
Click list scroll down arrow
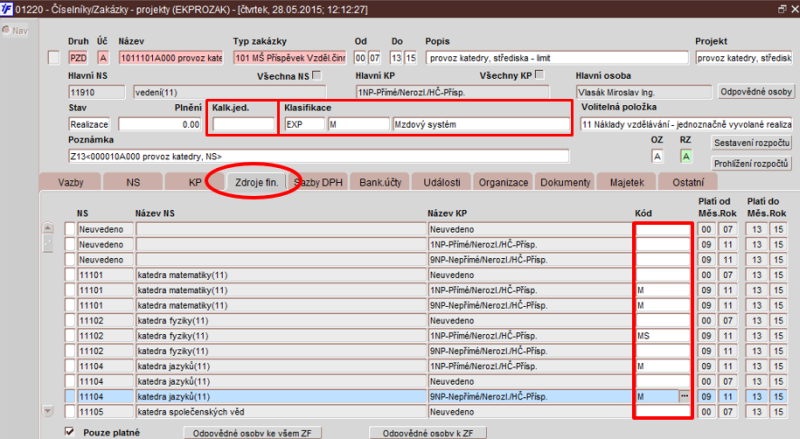point(47,410)
